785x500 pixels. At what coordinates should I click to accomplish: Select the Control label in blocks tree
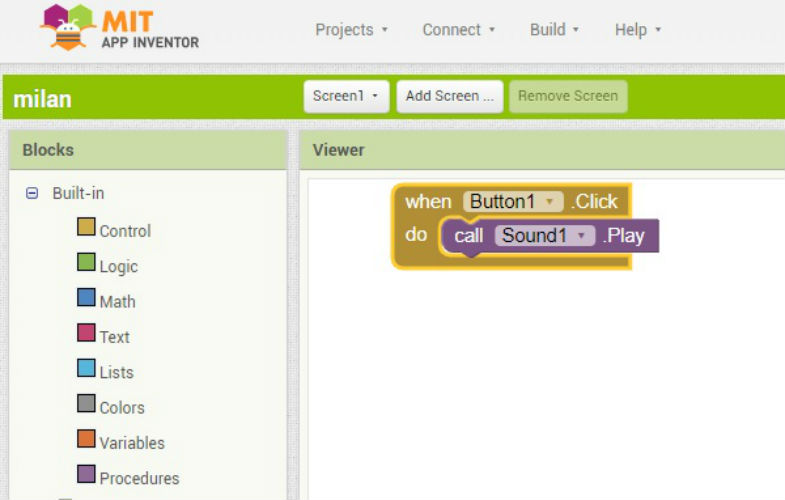(x=125, y=231)
